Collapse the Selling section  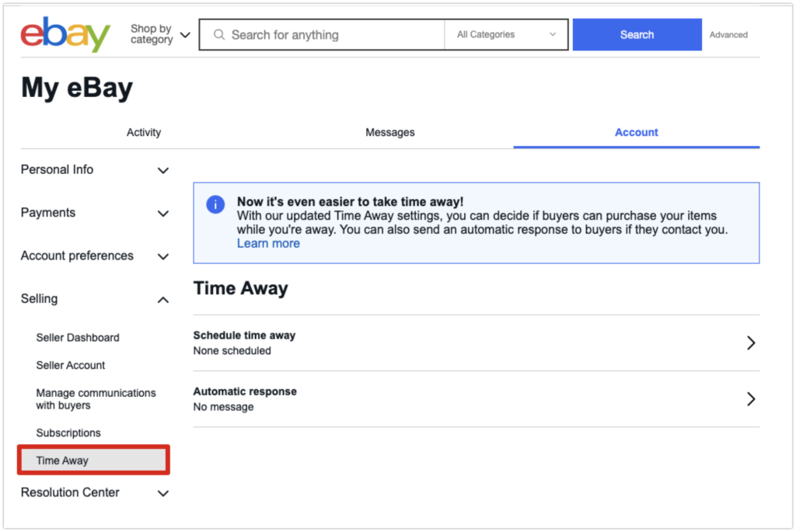point(163,299)
